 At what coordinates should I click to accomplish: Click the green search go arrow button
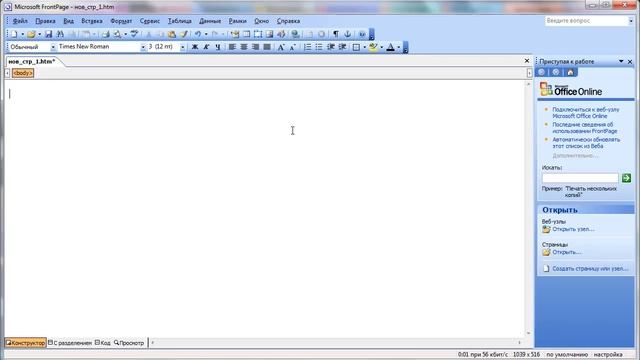(x=626, y=178)
